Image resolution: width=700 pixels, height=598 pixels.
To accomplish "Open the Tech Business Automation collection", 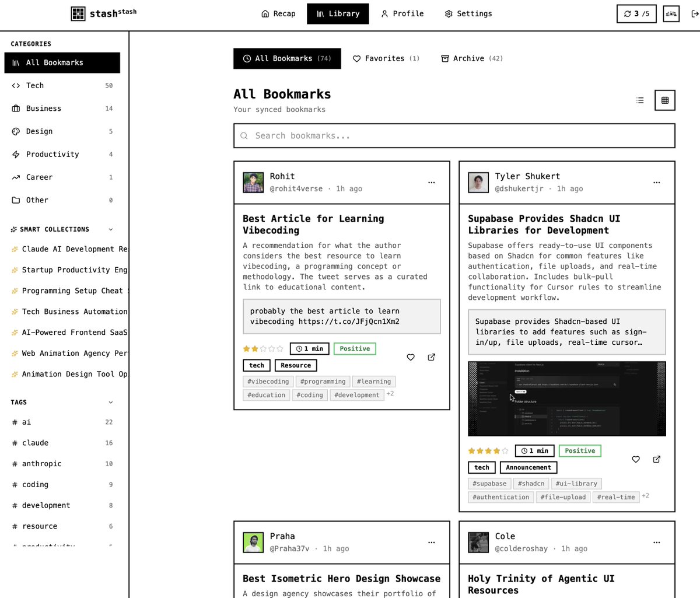I will tap(69, 312).
